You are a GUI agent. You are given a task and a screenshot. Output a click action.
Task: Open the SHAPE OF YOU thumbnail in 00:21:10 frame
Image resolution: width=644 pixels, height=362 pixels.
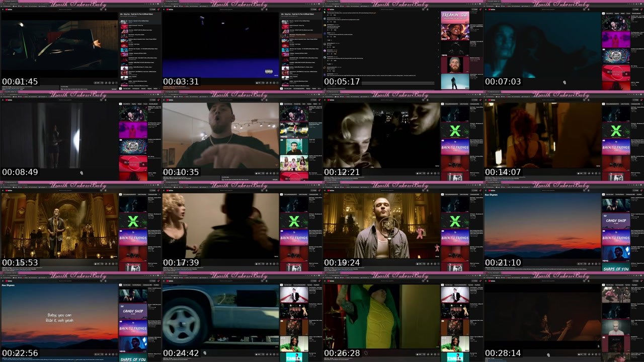pos(616,268)
